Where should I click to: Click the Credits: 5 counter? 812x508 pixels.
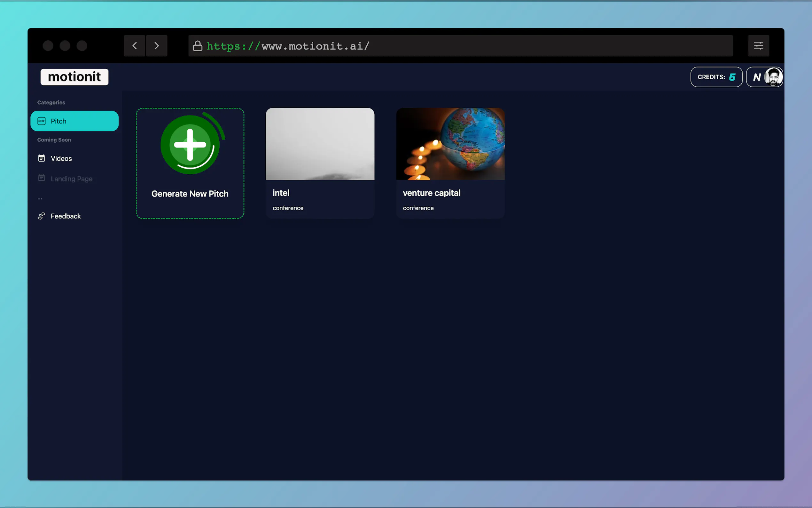[x=716, y=76]
